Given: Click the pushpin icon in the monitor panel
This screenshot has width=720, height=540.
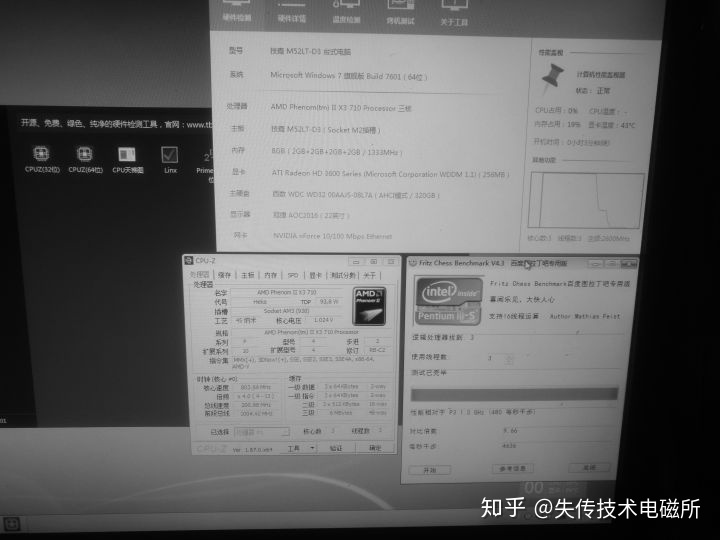Looking at the screenshot, I should click(x=552, y=79).
